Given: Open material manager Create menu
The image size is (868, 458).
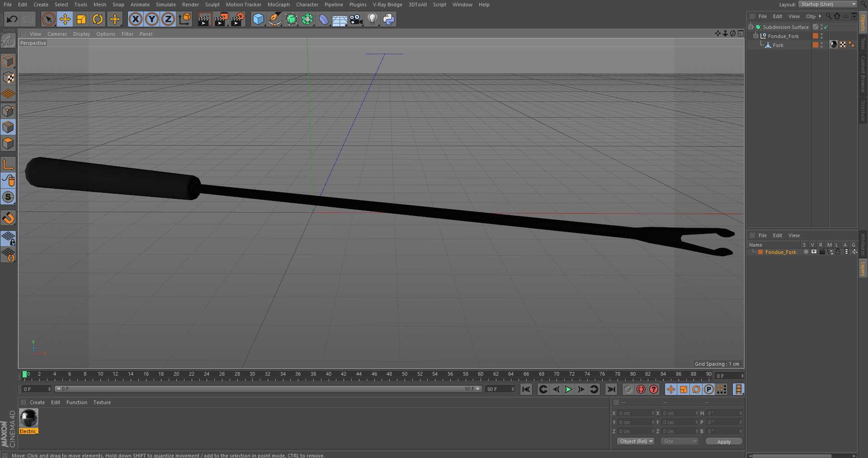Looking at the screenshot, I should click(x=37, y=402).
